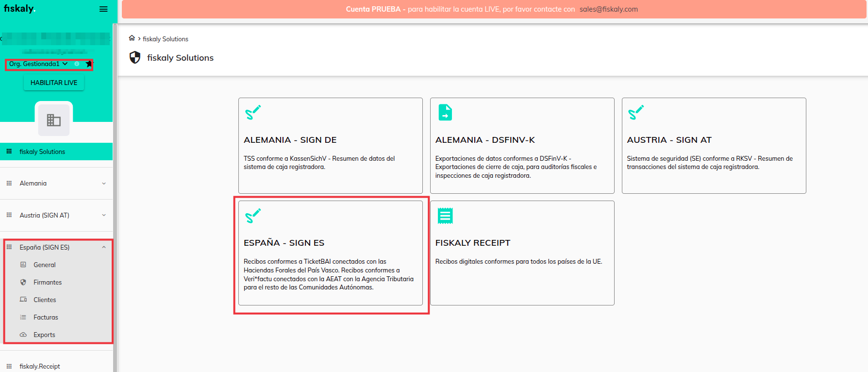
Task: Expand the Austria (SIGN AT) chevron
Action: click(104, 216)
